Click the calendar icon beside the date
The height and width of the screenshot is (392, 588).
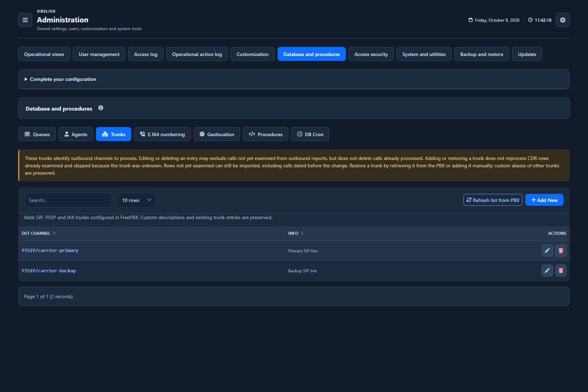[470, 20]
